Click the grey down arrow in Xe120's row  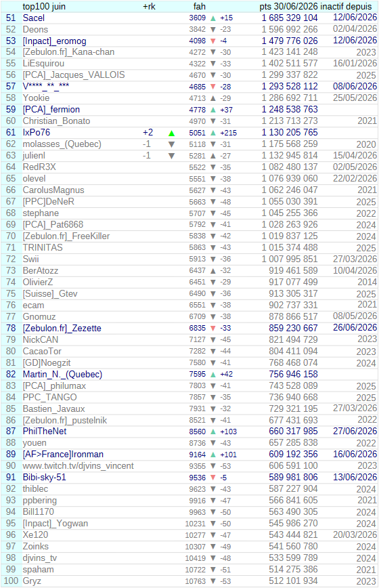[x=213, y=535]
